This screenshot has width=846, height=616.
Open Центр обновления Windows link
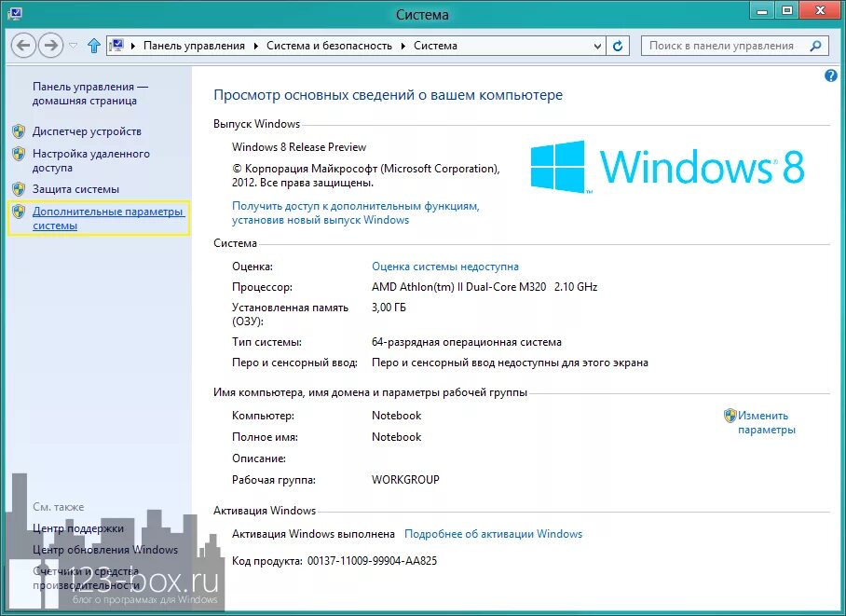coord(105,550)
